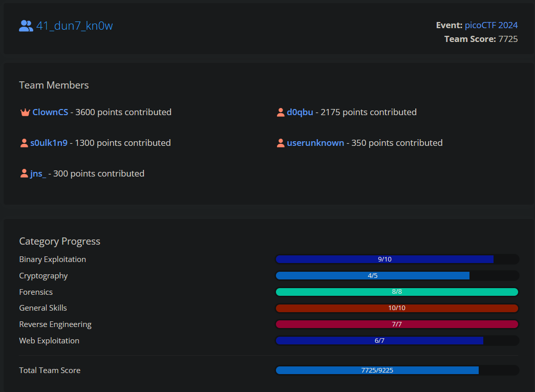Open the userunknown member profile
The width and height of the screenshot is (535, 392).
[315, 143]
